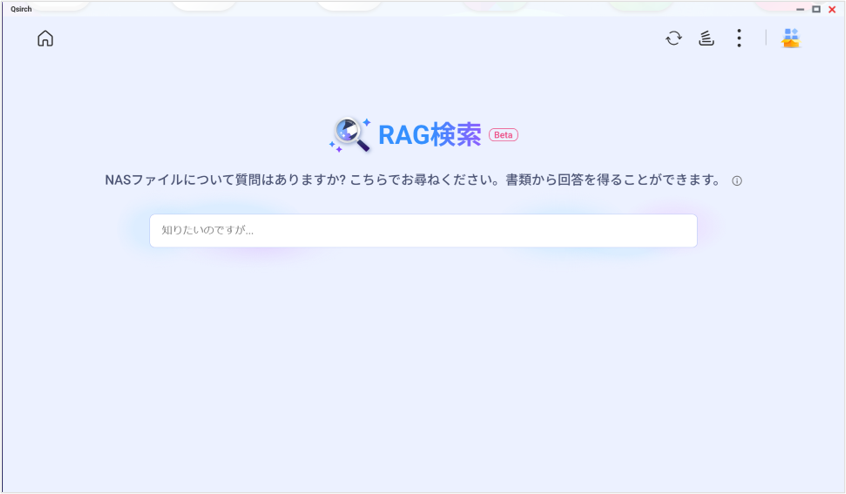Open the three-dot more options menu
Image resolution: width=846 pixels, height=494 pixels.
739,38
